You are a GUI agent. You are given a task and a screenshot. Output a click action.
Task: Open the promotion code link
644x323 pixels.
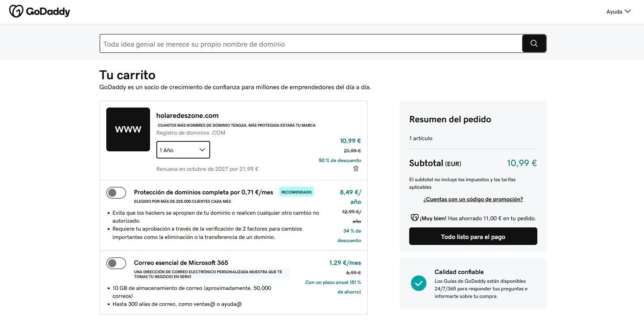473,199
